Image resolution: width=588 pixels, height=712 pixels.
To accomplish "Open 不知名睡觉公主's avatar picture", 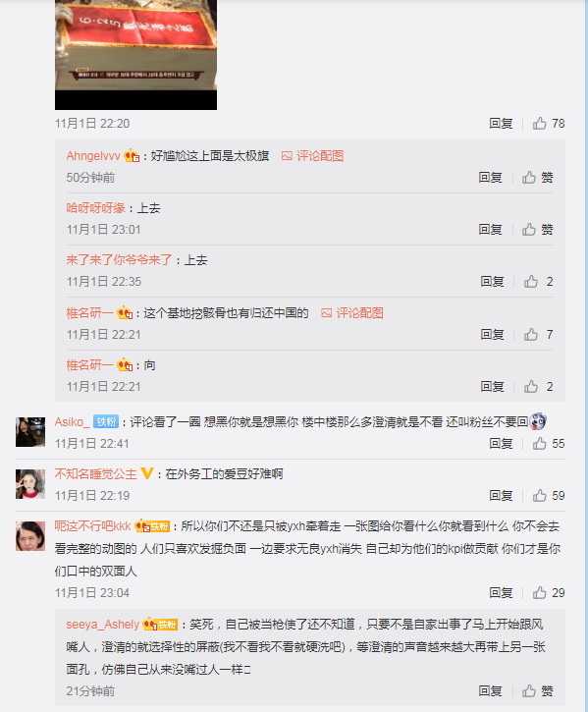I will [x=30, y=484].
